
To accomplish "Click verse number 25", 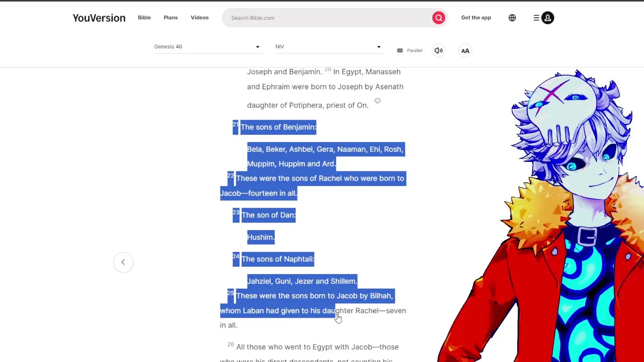I will (x=230, y=293).
